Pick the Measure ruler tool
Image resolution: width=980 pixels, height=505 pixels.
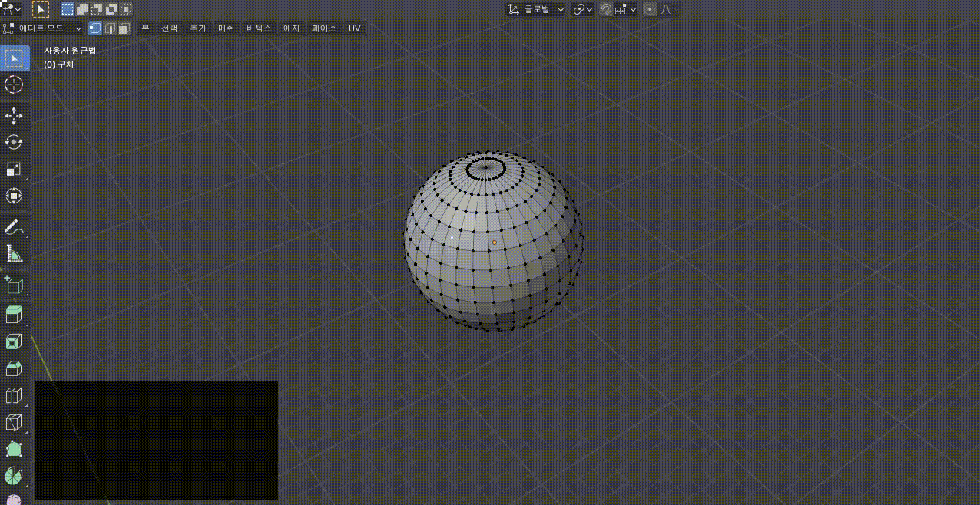pos(14,253)
